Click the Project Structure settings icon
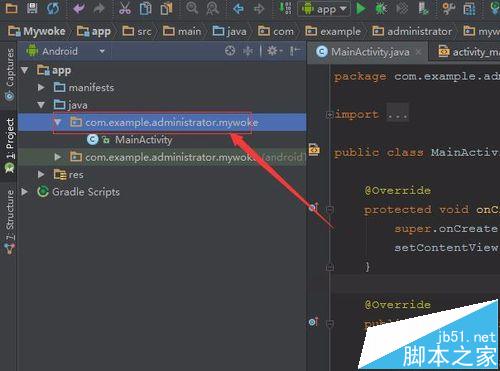This screenshot has width=500, height=371. click(x=449, y=9)
